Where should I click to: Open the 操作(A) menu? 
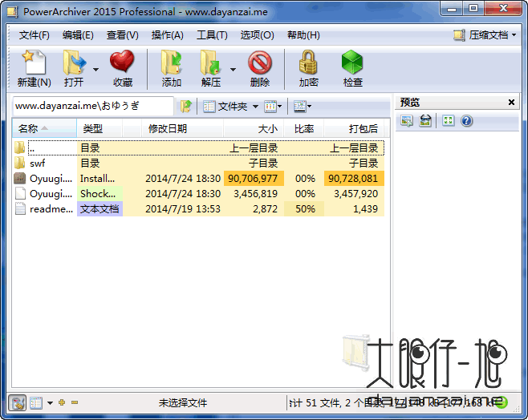coord(168,35)
